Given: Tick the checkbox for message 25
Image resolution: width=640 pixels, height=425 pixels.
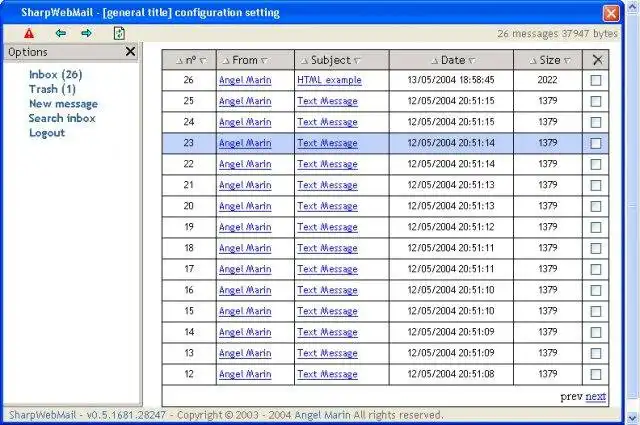Looking at the screenshot, I should point(596,101).
